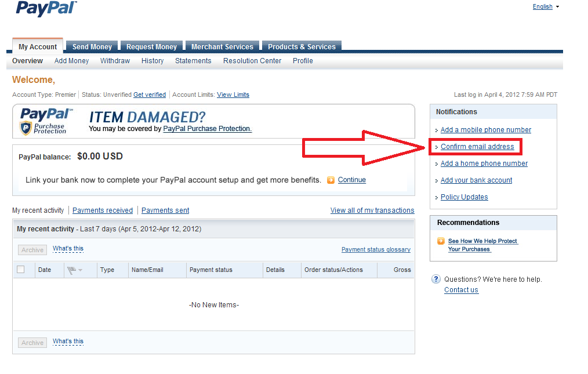Open the Products & Services tab

(302, 46)
